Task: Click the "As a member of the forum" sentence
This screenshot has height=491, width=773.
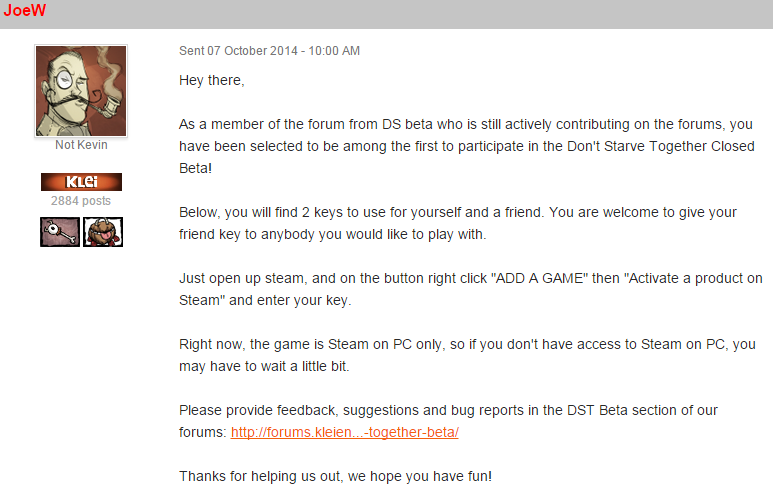Action: coord(330,124)
